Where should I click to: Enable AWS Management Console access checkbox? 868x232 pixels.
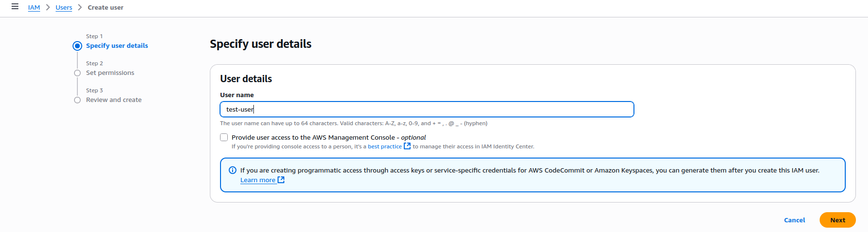(224, 137)
